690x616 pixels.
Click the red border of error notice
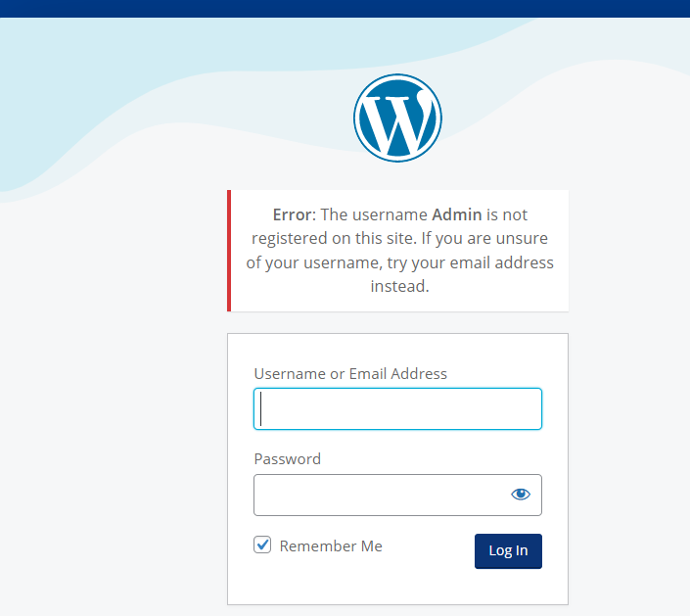[229, 251]
